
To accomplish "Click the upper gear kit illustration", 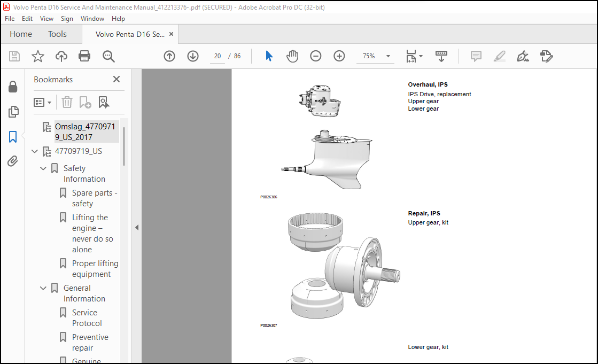I will pos(344,266).
